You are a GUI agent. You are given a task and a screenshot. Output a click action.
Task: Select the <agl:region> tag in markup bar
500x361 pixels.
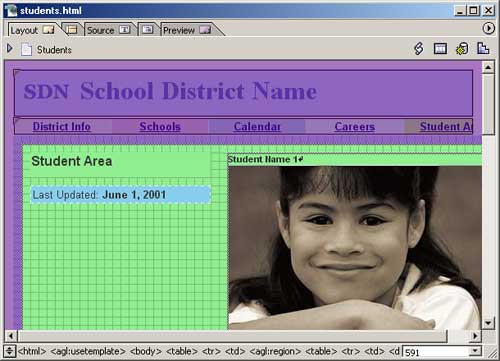pos(275,351)
